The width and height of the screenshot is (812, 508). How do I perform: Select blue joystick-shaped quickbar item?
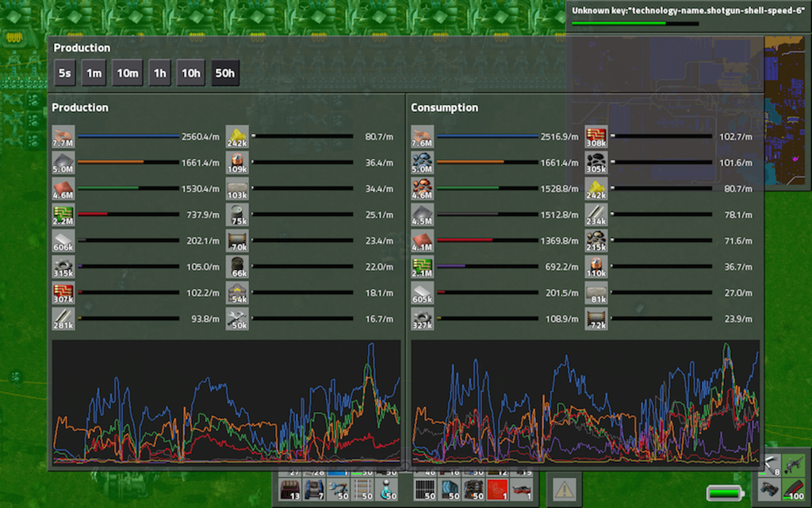click(387, 489)
